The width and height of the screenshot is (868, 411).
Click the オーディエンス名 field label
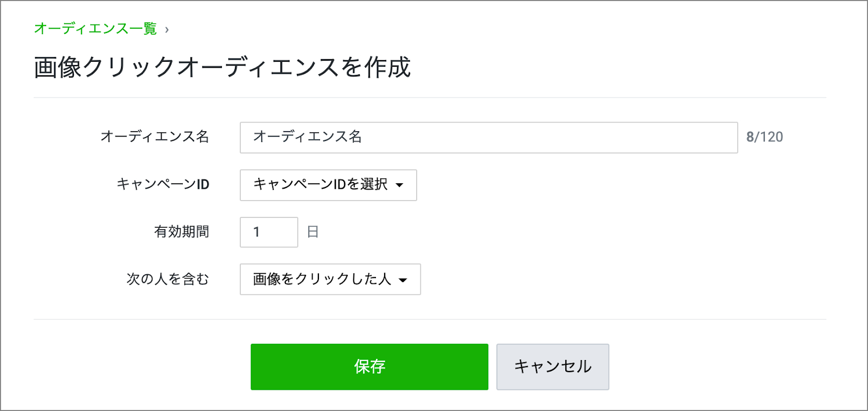[x=155, y=137]
